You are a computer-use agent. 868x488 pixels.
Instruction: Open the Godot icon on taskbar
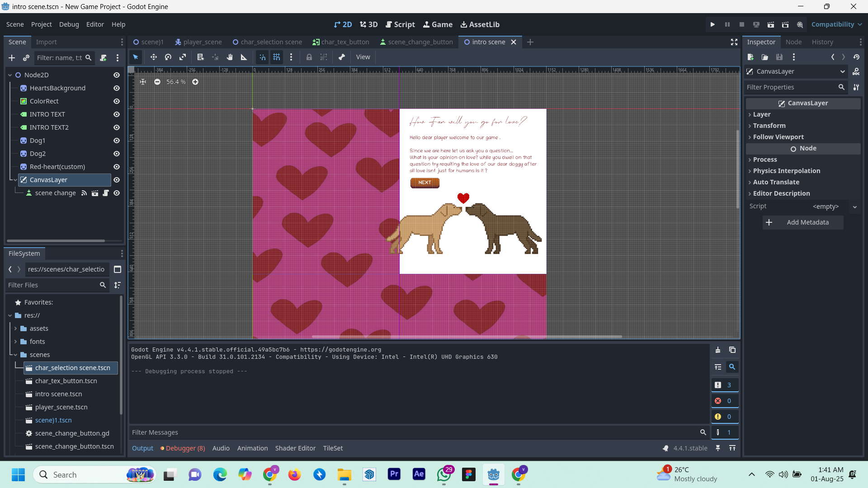[x=494, y=474]
